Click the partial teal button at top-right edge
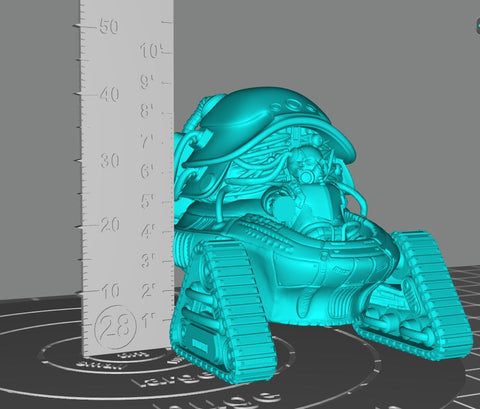Screen dimensions: 480x409 tap(477, 25)
